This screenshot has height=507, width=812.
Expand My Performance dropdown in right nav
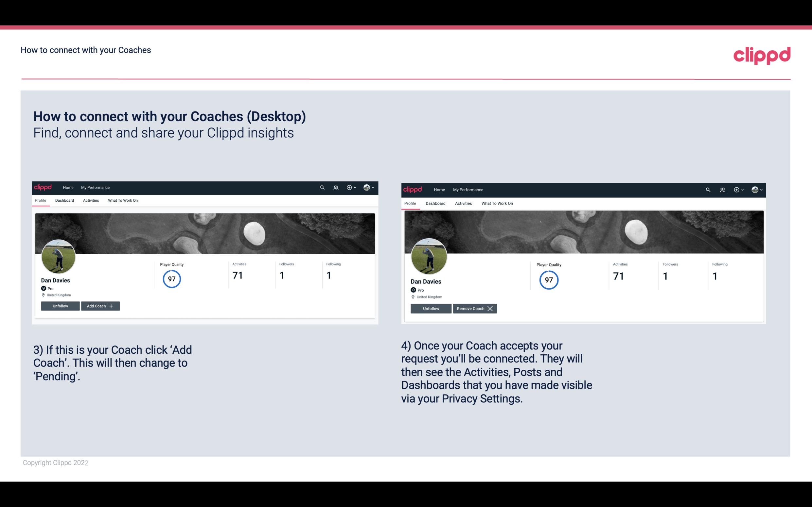468,189
